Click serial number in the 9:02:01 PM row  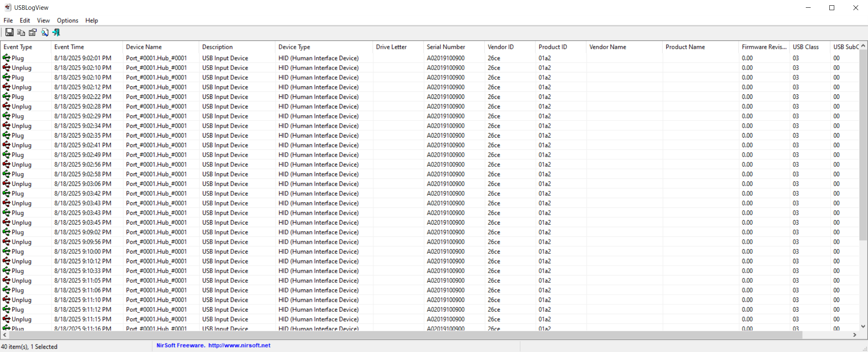(x=446, y=58)
